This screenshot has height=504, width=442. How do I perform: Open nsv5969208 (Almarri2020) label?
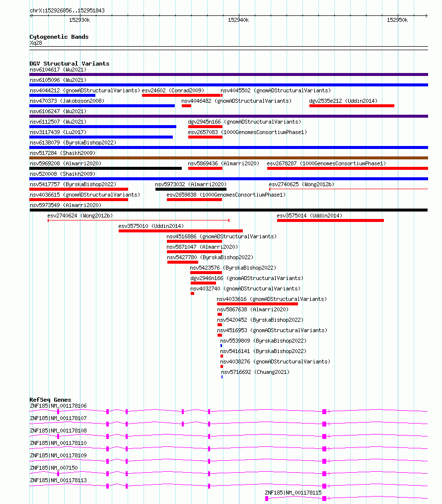pyautogui.click(x=66, y=163)
